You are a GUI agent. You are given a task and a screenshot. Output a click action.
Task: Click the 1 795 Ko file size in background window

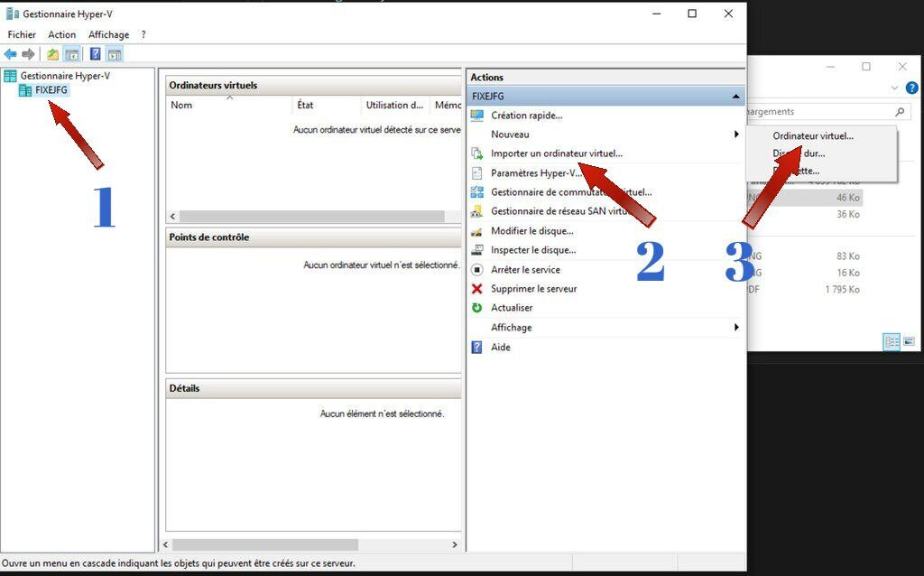842,290
